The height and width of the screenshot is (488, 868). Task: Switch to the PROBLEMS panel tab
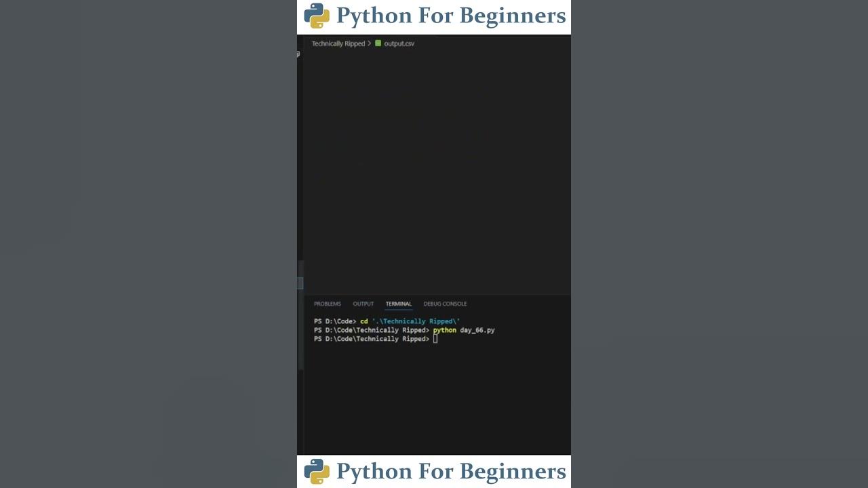(x=328, y=304)
